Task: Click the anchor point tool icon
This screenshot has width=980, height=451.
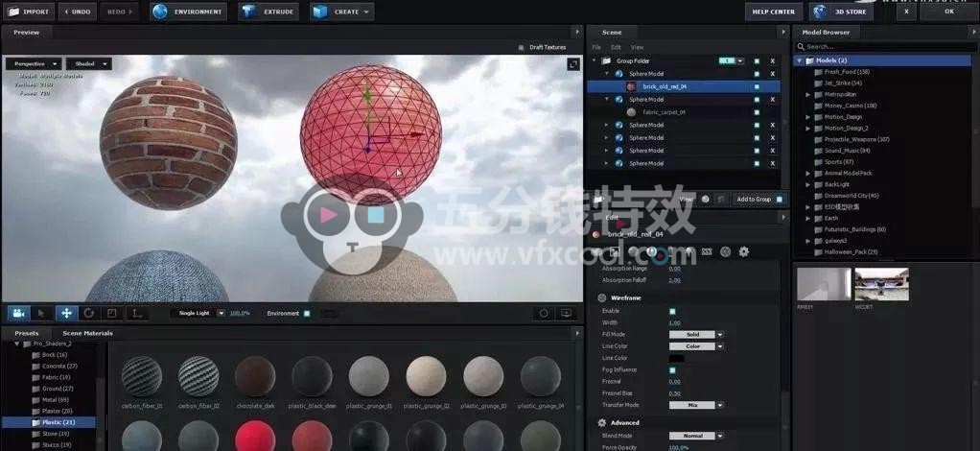Action: [135, 313]
